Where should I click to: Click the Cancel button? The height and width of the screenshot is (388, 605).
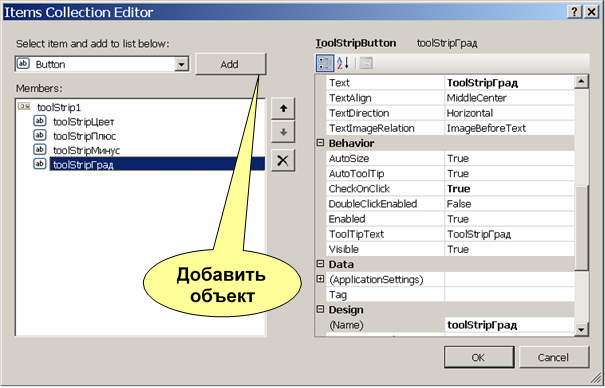point(554,357)
